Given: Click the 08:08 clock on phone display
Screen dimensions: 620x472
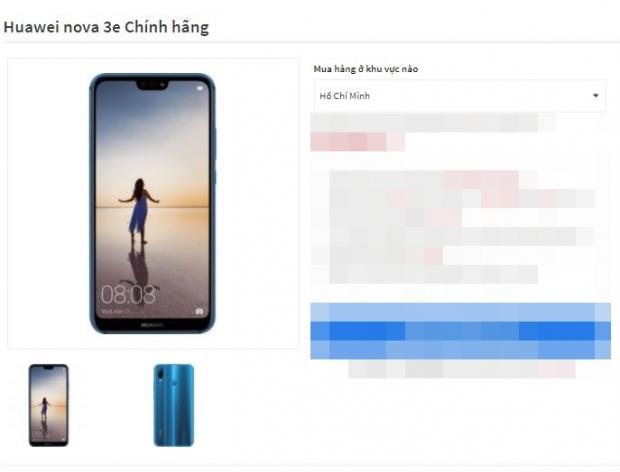Looking at the screenshot, I should (x=128, y=294).
